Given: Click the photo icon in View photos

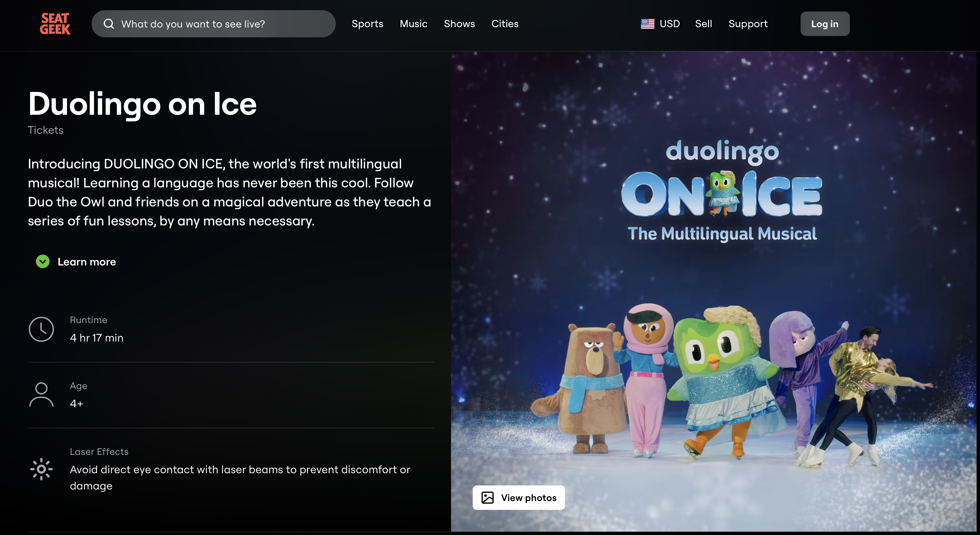Looking at the screenshot, I should click(x=487, y=498).
